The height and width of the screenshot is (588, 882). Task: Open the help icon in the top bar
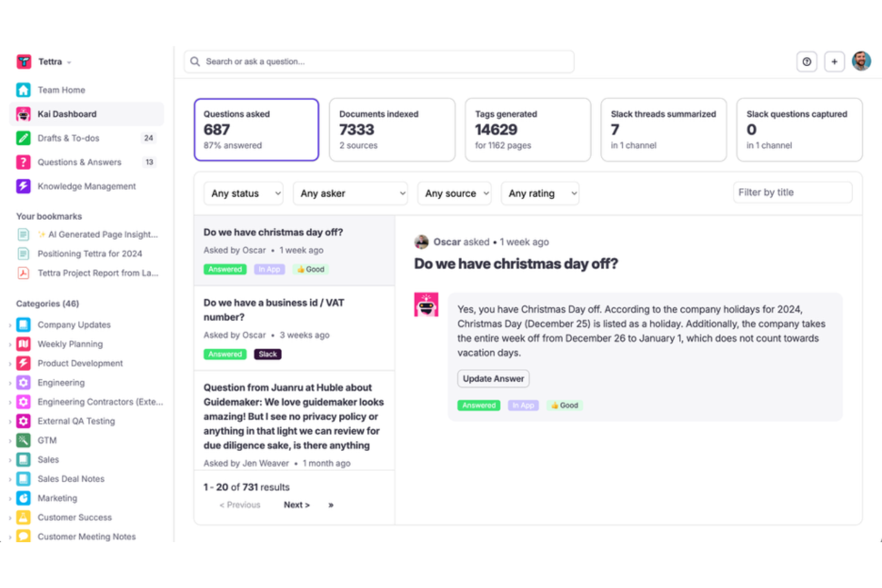[806, 61]
